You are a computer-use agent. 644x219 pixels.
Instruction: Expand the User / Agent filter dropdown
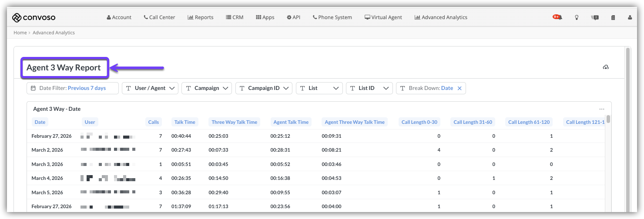coord(150,88)
